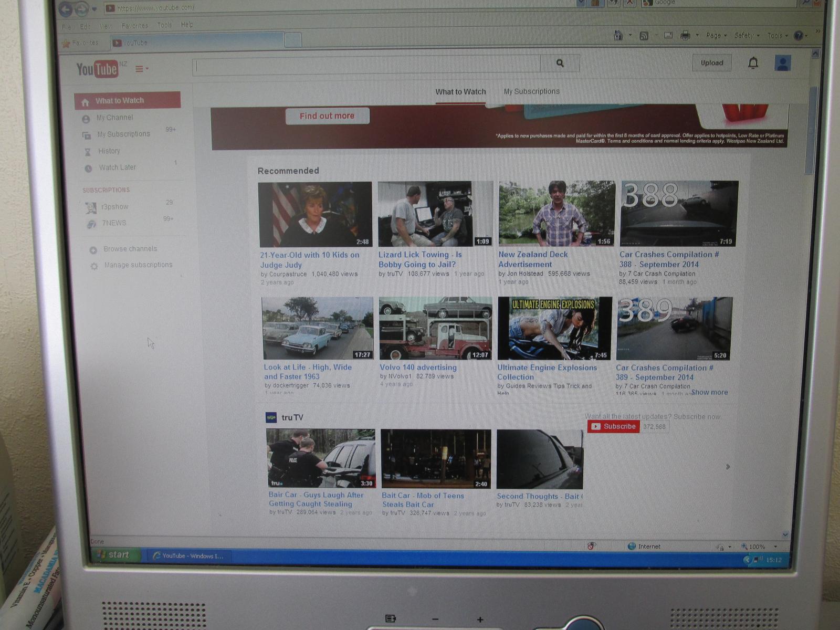Viewport: 840px width, 630px height.
Task: Open My Subscriptions in sidebar
Action: (123, 134)
